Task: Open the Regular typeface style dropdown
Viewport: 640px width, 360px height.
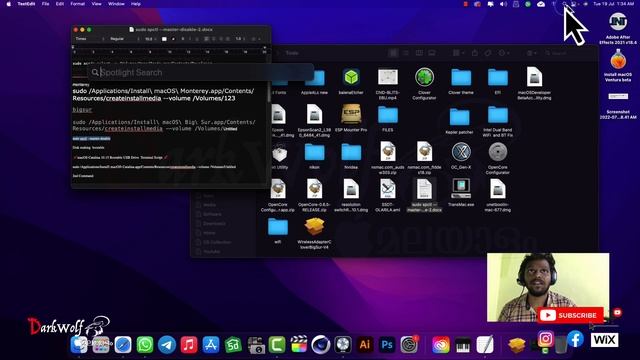Action: click(x=124, y=39)
